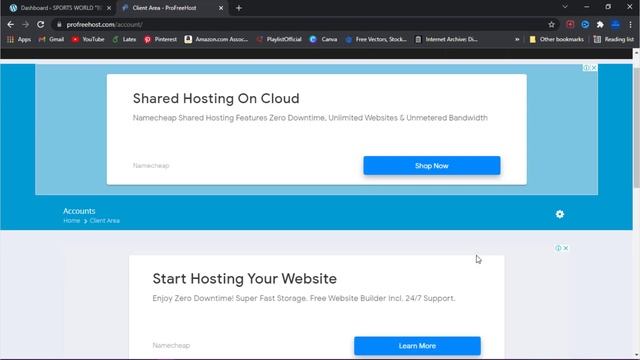Open the tab search dropdown arrow
640x360 pixels.
pyautogui.click(x=565, y=7)
